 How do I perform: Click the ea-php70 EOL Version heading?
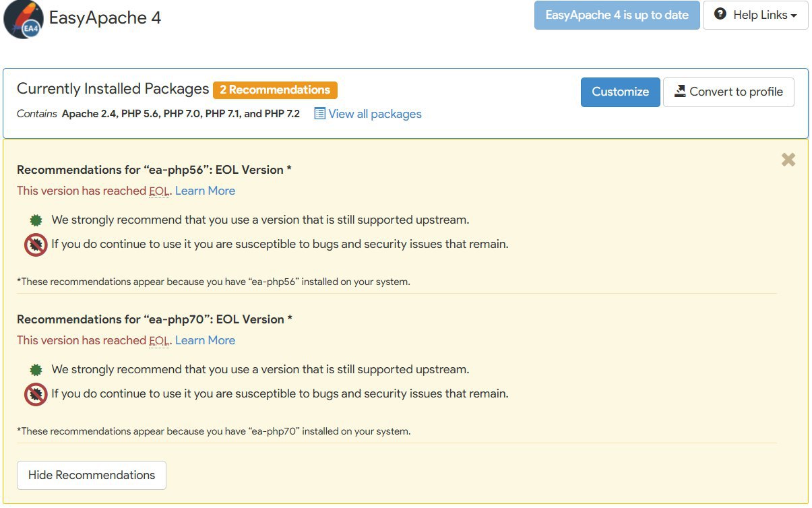(154, 319)
